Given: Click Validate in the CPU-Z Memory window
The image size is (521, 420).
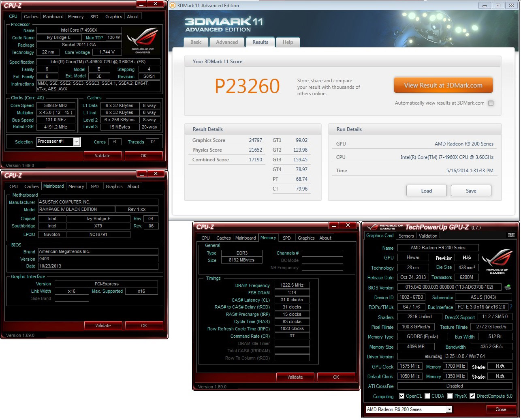Looking at the screenshot, I should coord(295,377).
